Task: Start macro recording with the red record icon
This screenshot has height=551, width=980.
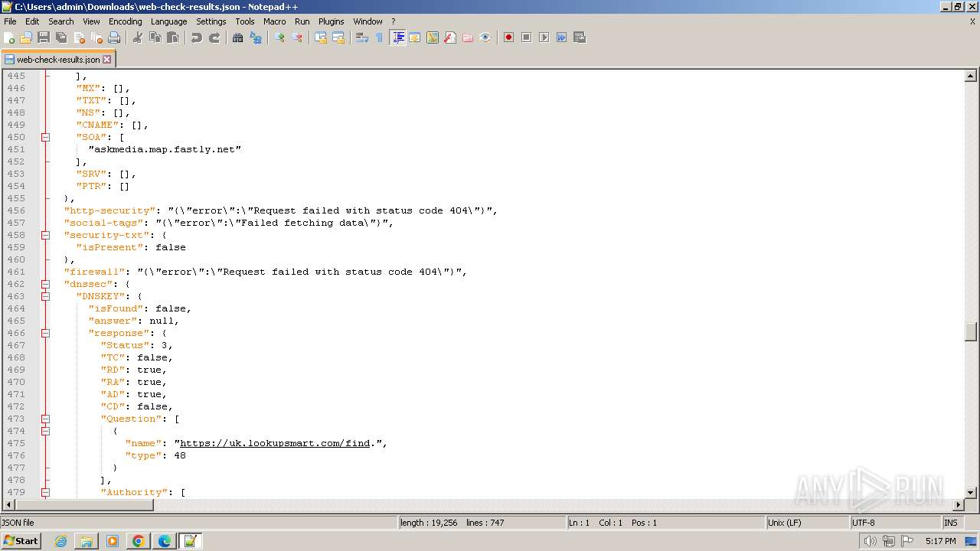Action: click(508, 37)
